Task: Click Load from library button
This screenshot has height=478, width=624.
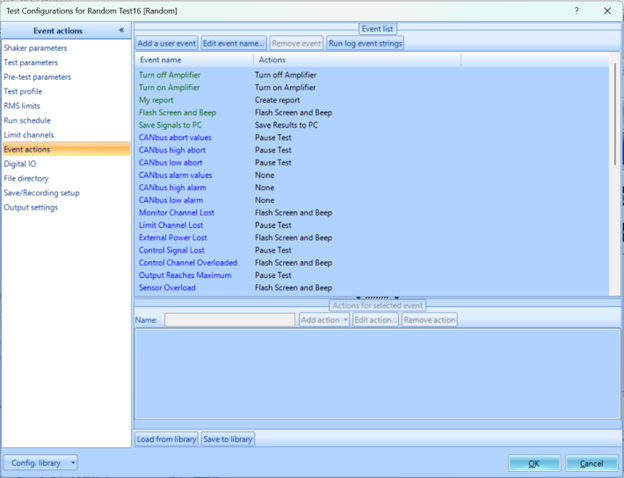Action: pyautogui.click(x=166, y=439)
